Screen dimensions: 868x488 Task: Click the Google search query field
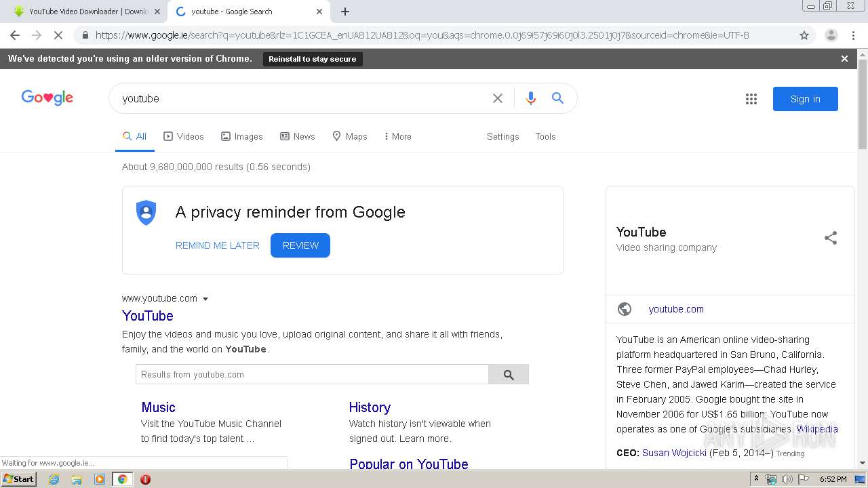pos(305,98)
